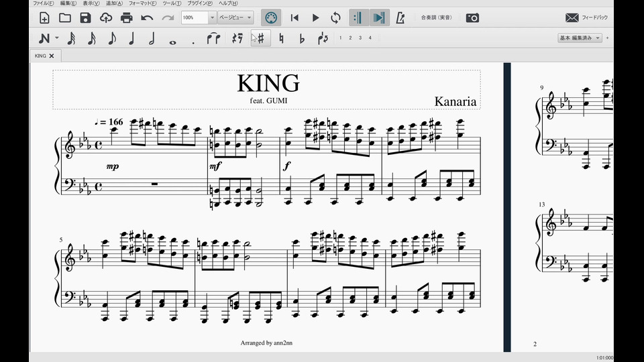
Task: Select quarter note duration
Action: 132,38
